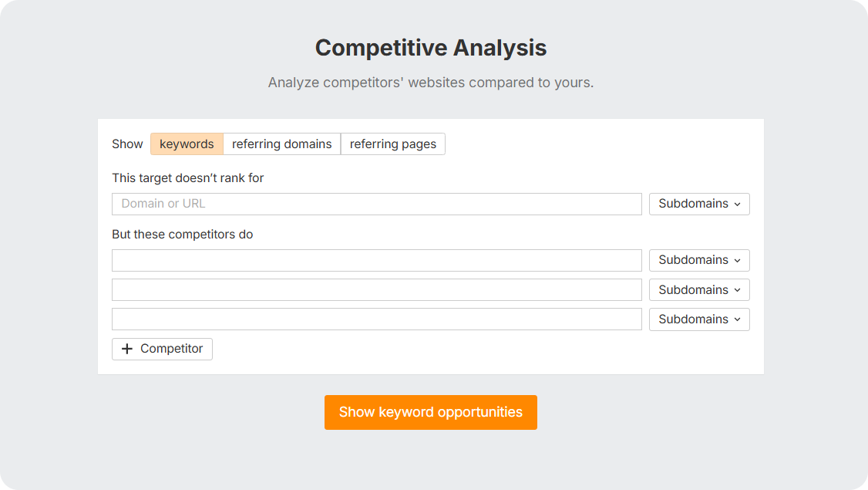The image size is (868, 490).
Task: Click the Domain or URL input field
Action: click(376, 204)
